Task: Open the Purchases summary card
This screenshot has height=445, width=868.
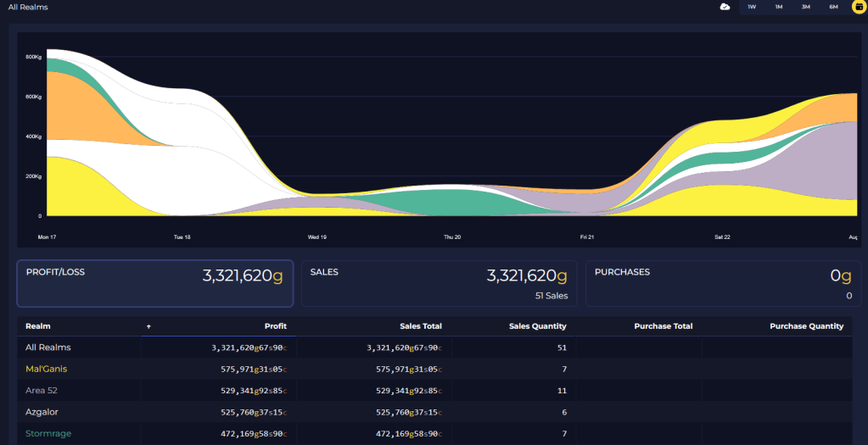Action: tap(724, 283)
